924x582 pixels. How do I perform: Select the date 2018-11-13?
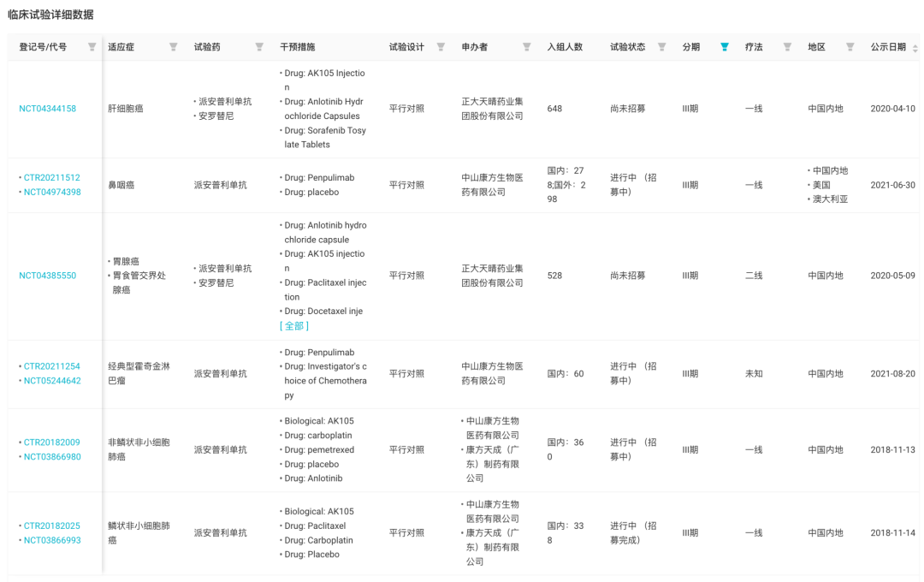coord(892,449)
